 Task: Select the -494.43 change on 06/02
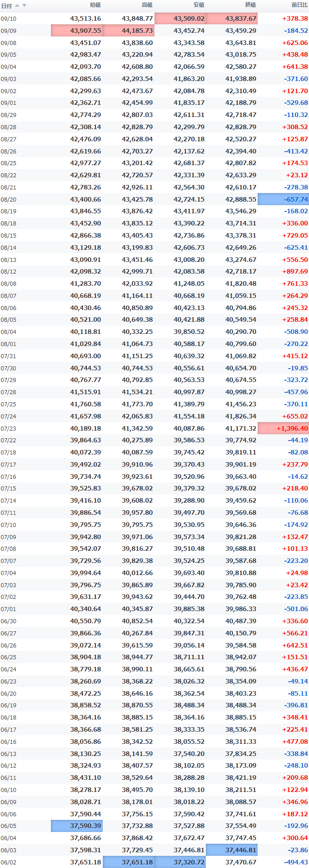pos(296,863)
